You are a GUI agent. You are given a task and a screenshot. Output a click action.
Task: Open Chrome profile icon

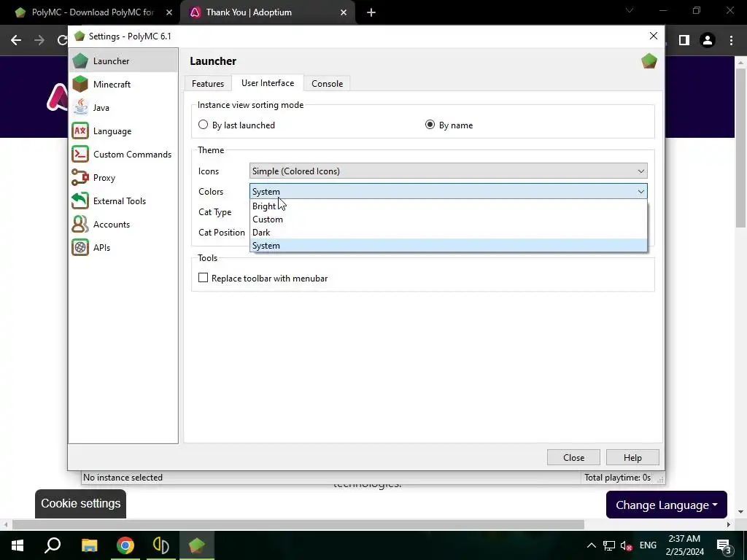coord(708,41)
